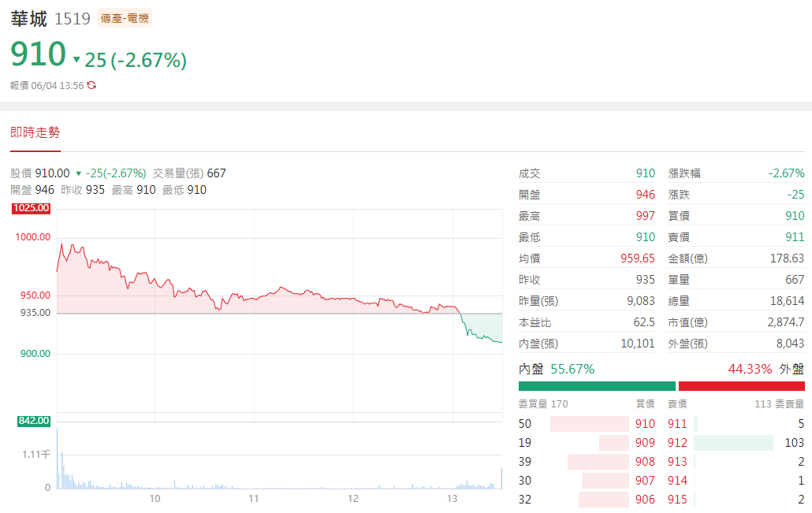
Task: Click the 總量 18,614 value
Action: pyautogui.click(x=787, y=301)
